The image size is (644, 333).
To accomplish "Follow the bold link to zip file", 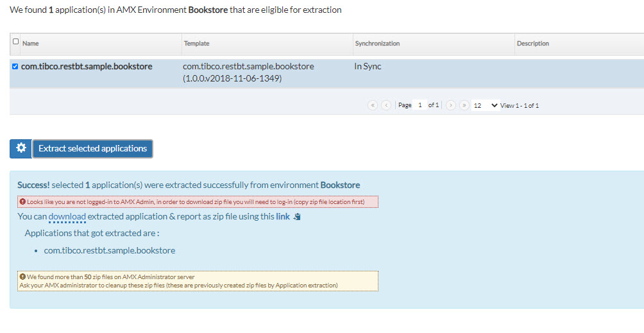I will pos(283,216).
